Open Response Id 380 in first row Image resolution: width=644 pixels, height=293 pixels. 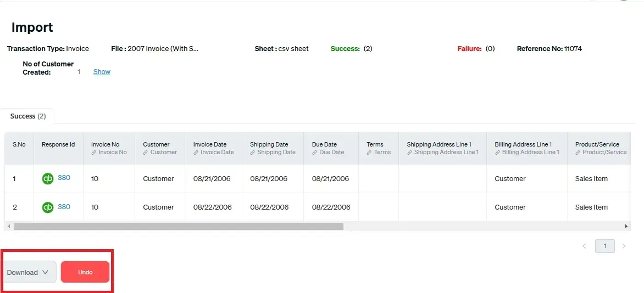pyautogui.click(x=64, y=178)
